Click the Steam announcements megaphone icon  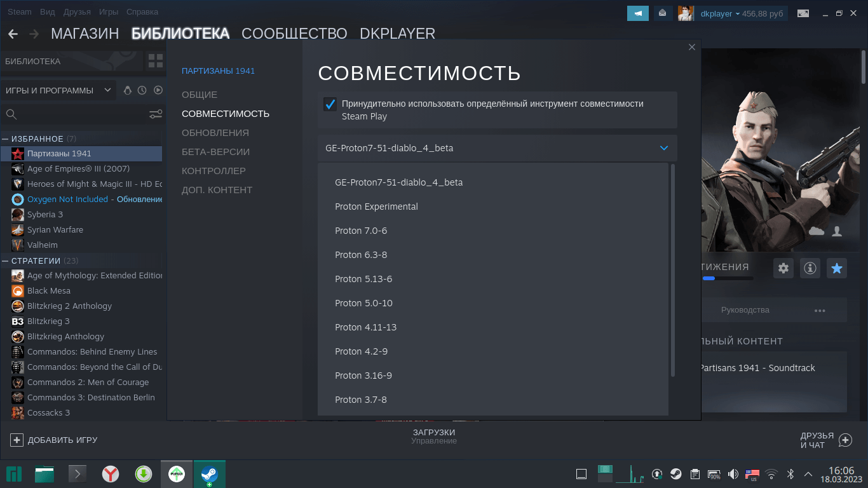(637, 13)
